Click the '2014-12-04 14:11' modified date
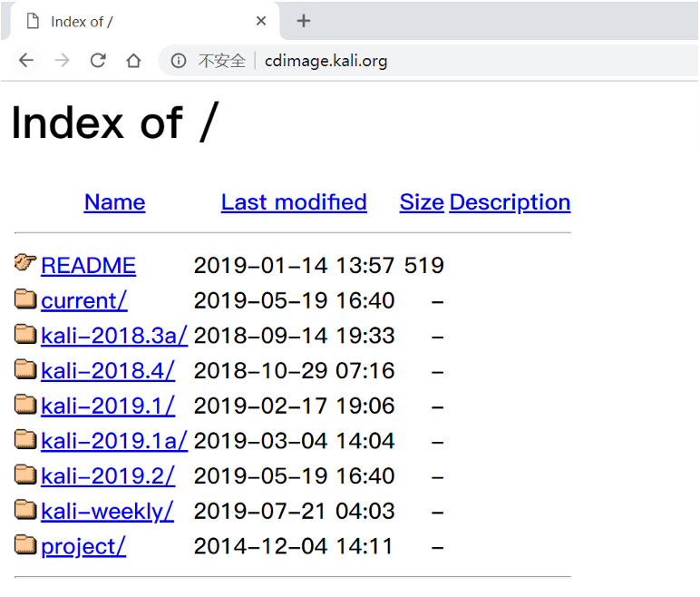700x597 pixels. point(293,546)
